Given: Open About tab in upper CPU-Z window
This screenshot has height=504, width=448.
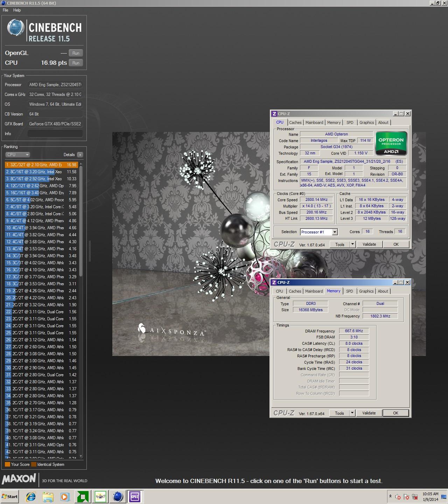Looking at the screenshot, I should click(x=383, y=122).
